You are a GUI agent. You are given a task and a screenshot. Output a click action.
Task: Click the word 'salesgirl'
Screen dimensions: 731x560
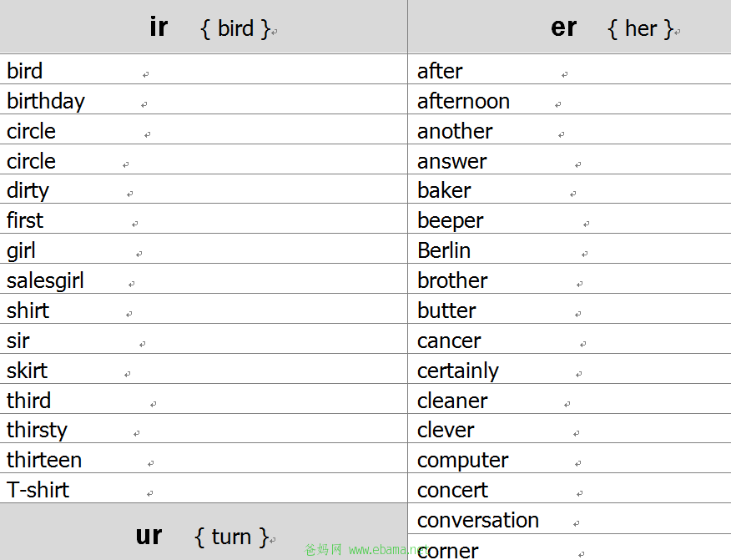coord(45,280)
